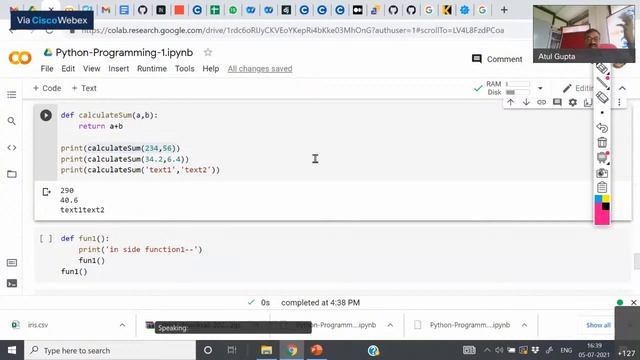640x360 pixels.
Task: Delete annotations with the trash icon
Action: point(602,142)
